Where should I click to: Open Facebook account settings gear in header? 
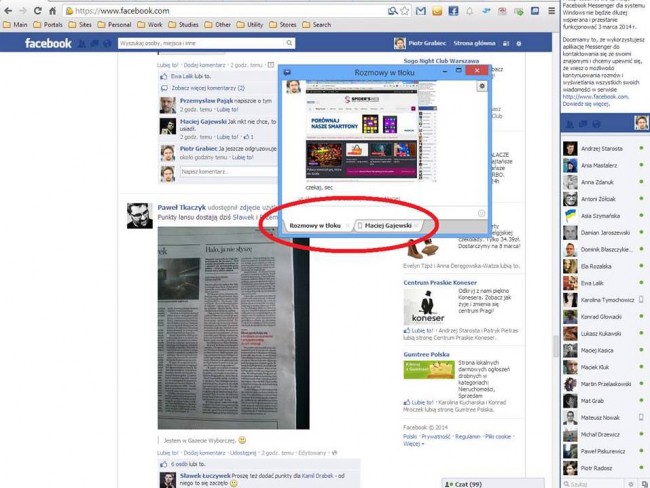(519, 44)
